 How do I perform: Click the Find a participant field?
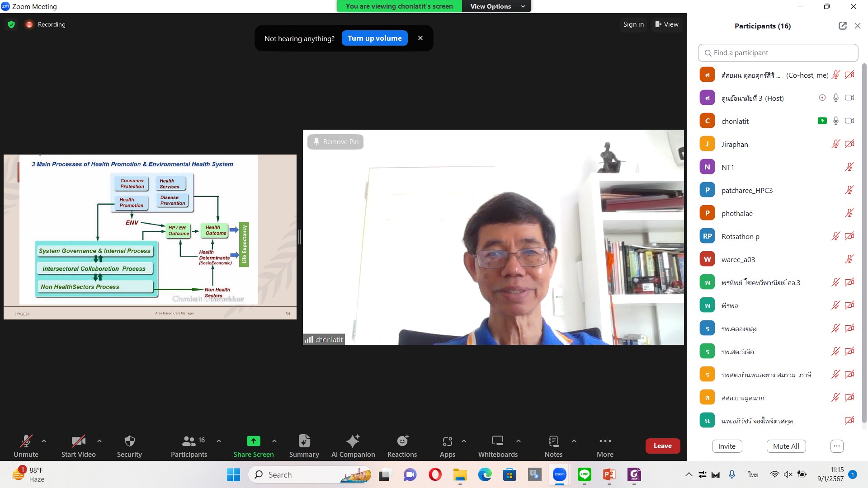(778, 53)
